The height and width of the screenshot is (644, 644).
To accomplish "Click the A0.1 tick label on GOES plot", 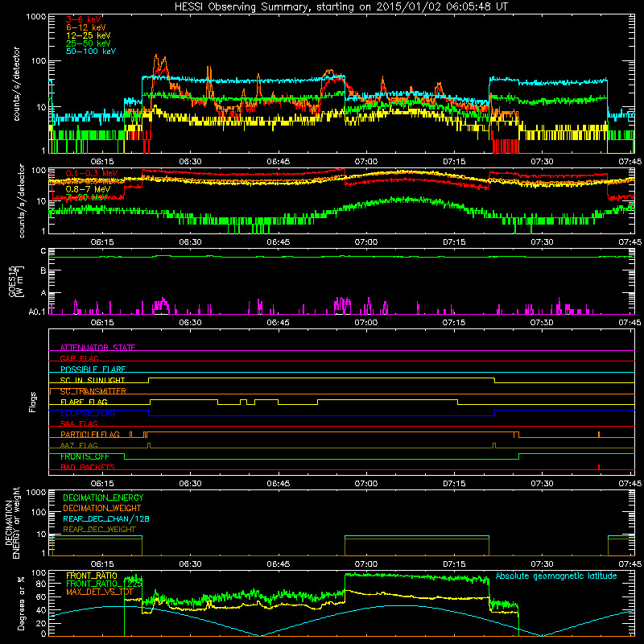I will tap(37, 312).
